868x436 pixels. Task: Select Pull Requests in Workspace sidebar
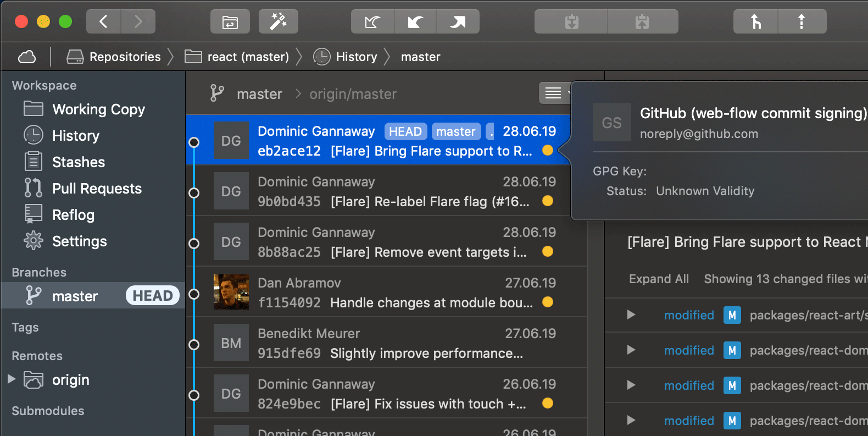97,189
